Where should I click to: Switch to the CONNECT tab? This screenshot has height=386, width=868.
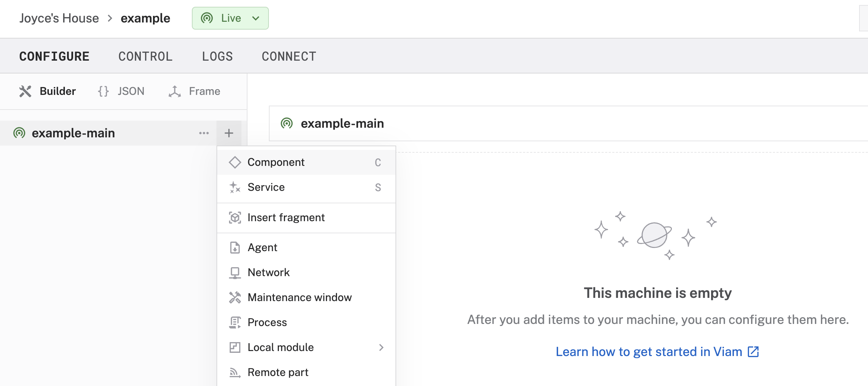[x=289, y=55]
